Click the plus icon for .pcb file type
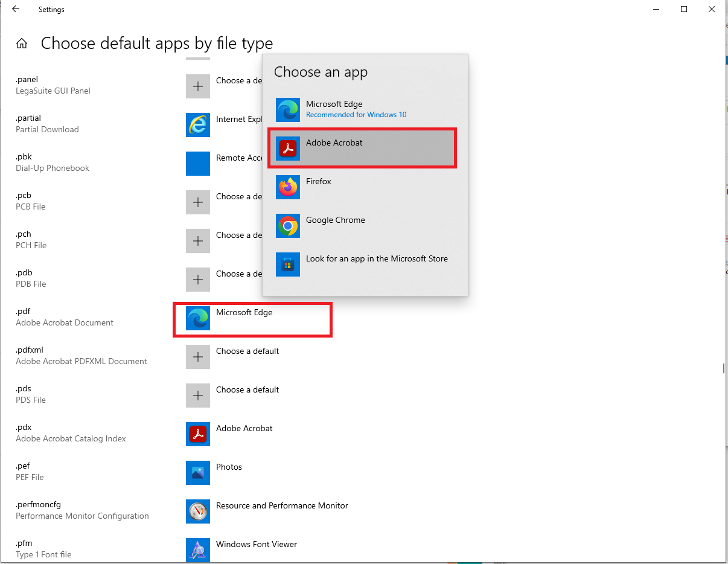Viewport: 728px width, 564px height. click(198, 202)
